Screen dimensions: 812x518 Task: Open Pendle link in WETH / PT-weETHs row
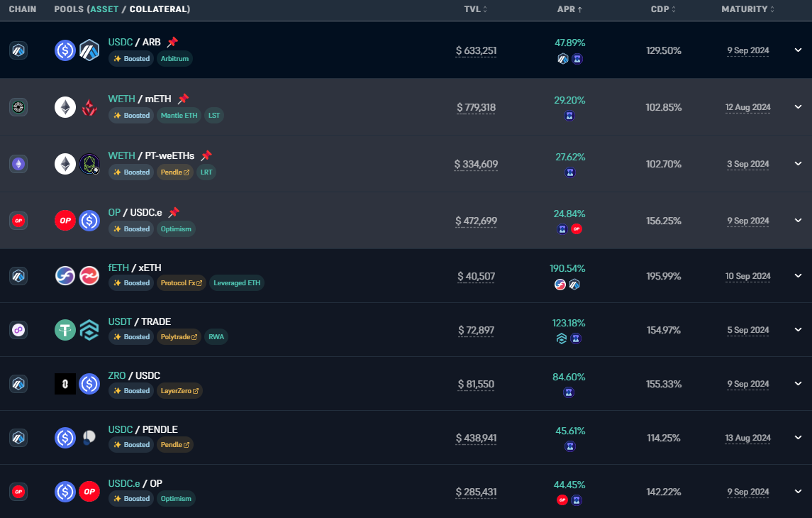[175, 172]
